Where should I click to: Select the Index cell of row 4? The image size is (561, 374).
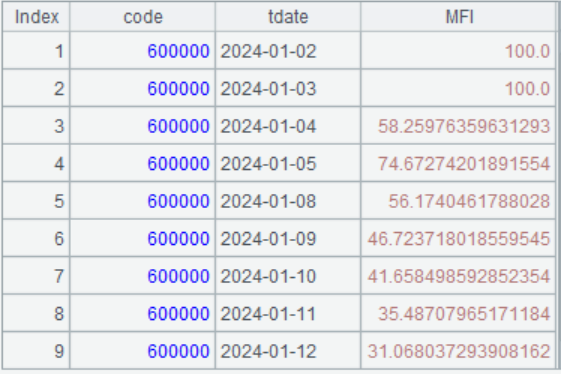coord(36,164)
